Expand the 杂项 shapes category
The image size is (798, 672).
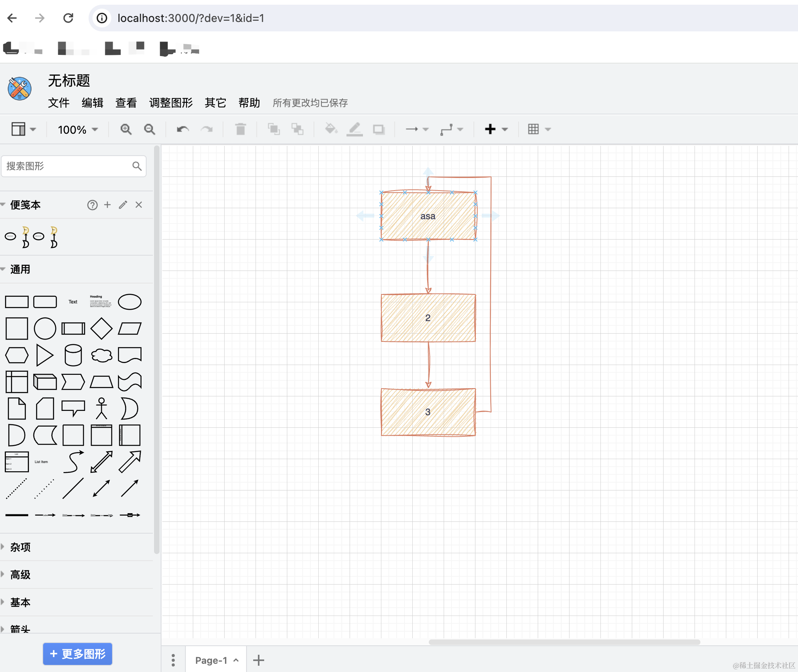[x=20, y=547]
